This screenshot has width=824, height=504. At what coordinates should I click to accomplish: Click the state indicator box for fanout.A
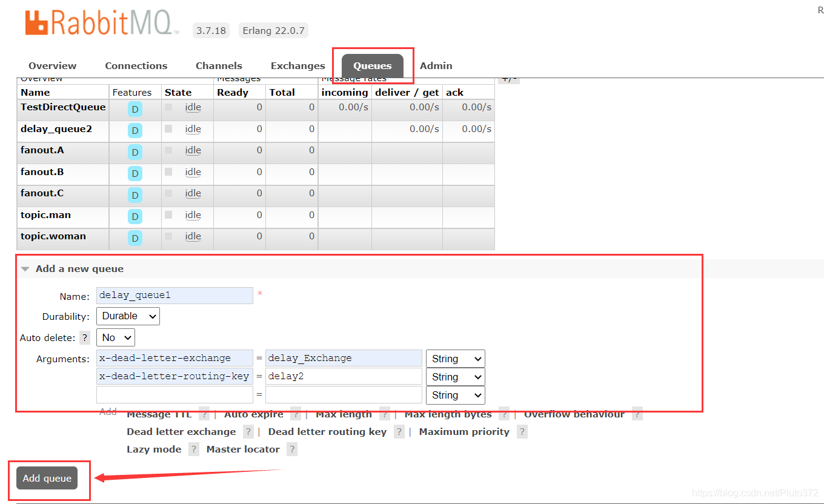[168, 150]
